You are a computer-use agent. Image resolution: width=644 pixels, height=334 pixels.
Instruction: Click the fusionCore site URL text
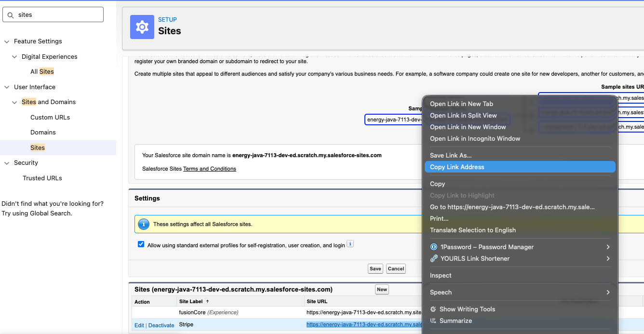coord(364,312)
